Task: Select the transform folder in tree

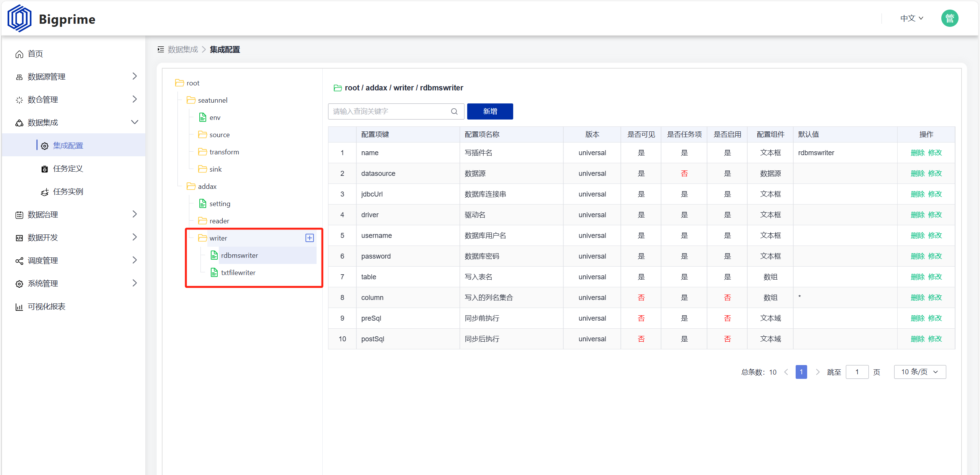Action: click(224, 152)
